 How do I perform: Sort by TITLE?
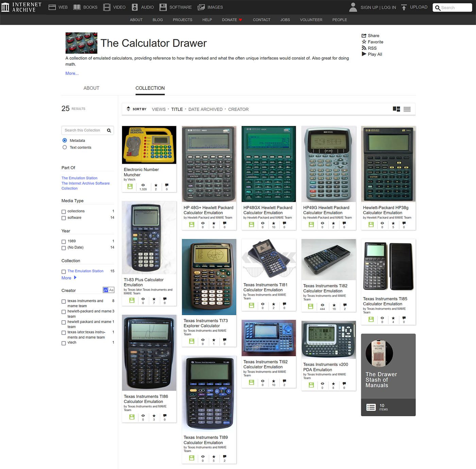pyautogui.click(x=177, y=109)
